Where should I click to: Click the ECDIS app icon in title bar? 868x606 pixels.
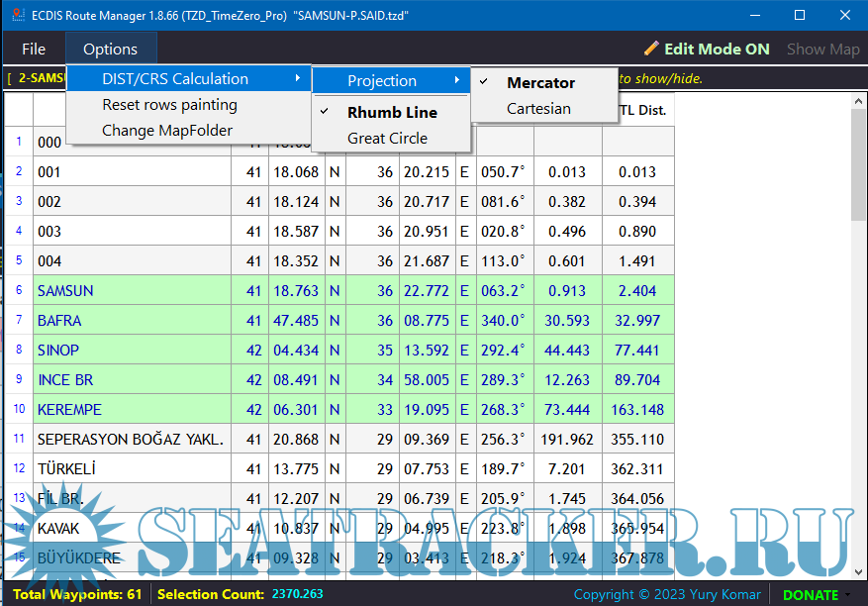[x=16, y=15]
